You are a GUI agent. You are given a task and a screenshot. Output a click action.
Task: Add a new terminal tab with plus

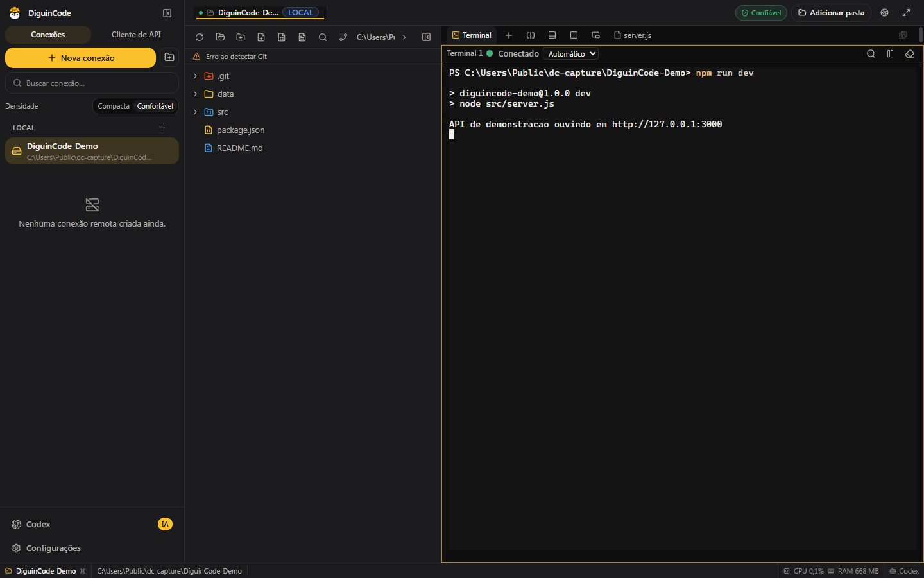509,35
